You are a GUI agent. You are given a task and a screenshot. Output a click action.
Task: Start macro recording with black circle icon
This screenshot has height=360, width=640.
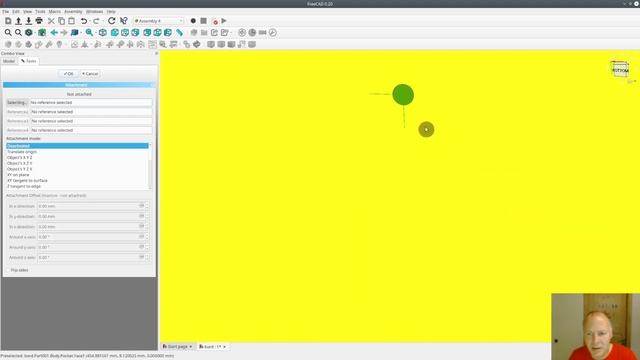(193, 21)
